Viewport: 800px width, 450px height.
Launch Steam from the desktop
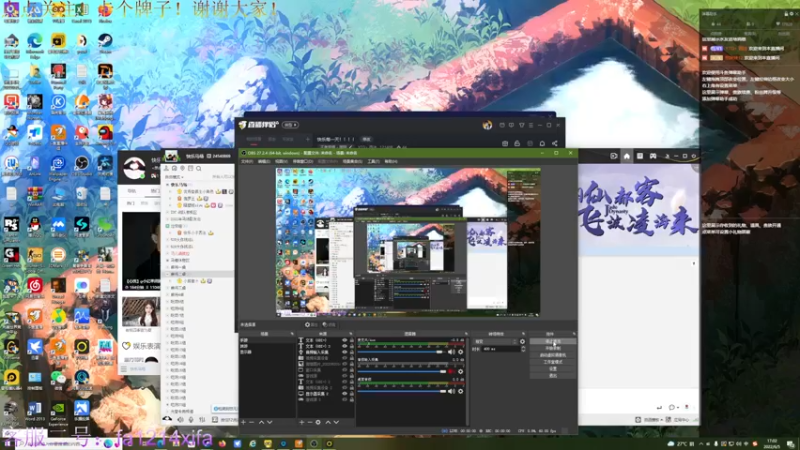(105, 43)
